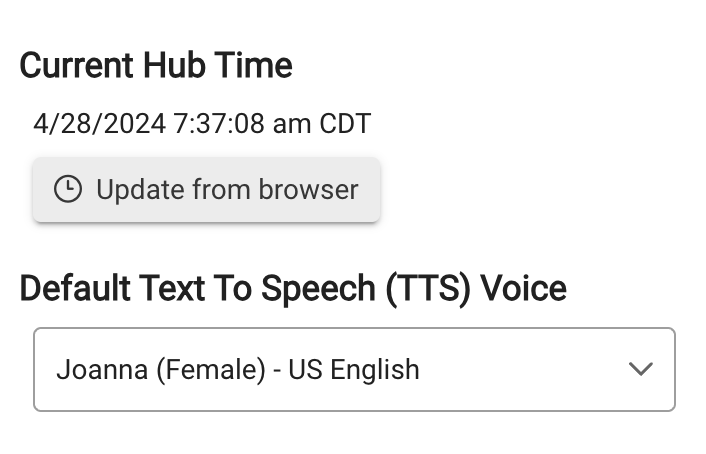Click the word Voice in the heading
Image resolution: width=706 pixels, height=454 pixels.
coord(523,288)
